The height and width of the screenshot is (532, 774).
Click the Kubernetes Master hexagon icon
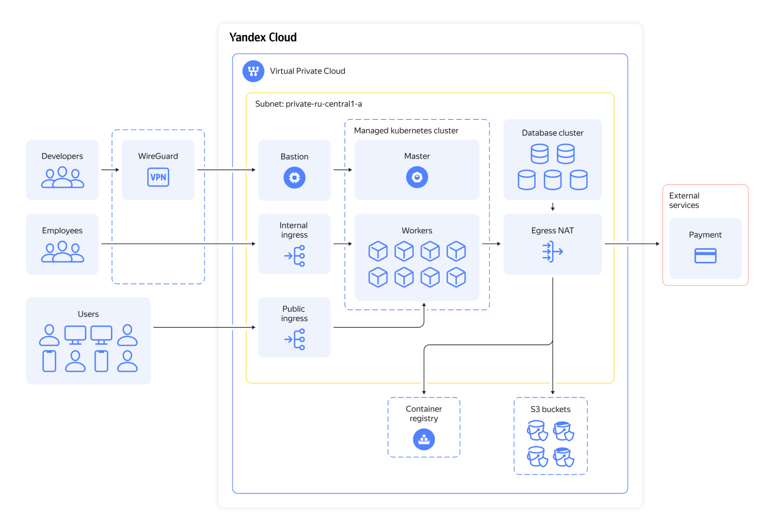coord(417,177)
